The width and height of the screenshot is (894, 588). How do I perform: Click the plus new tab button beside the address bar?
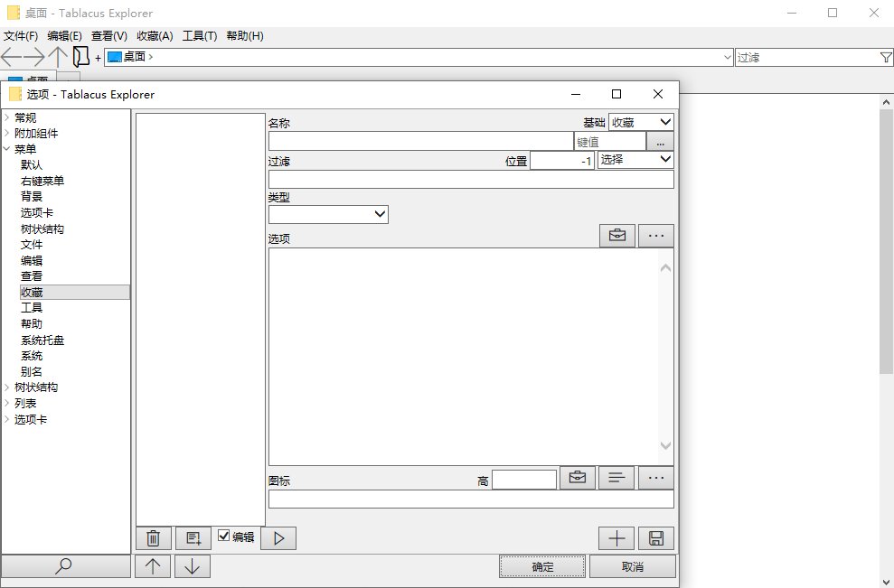click(98, 58)
